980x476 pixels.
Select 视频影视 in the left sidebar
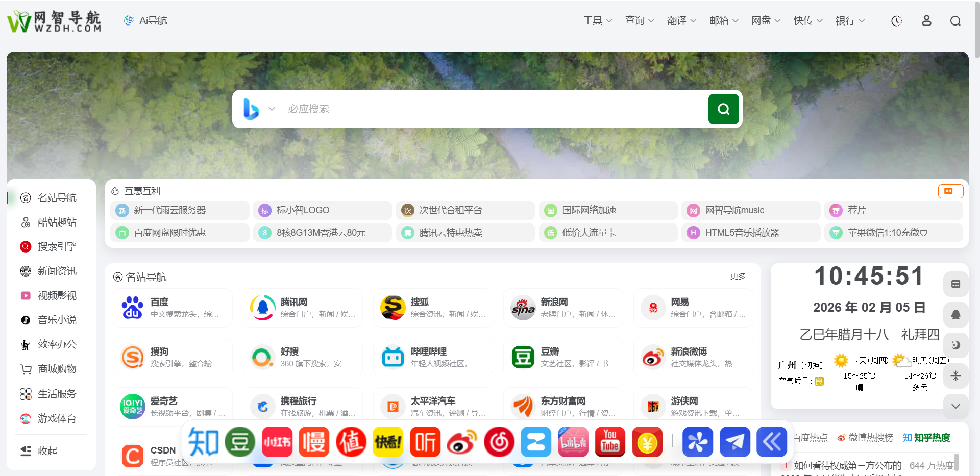pos(56,295)
